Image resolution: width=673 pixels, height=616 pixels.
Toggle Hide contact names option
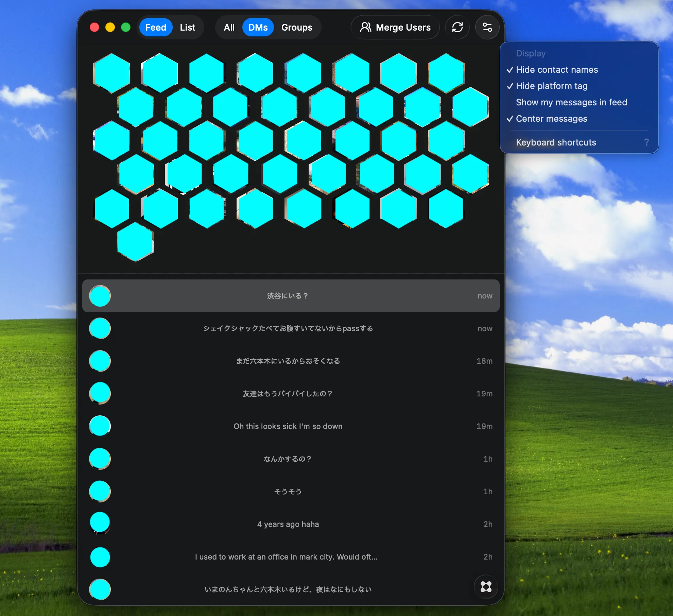(579, 70)
